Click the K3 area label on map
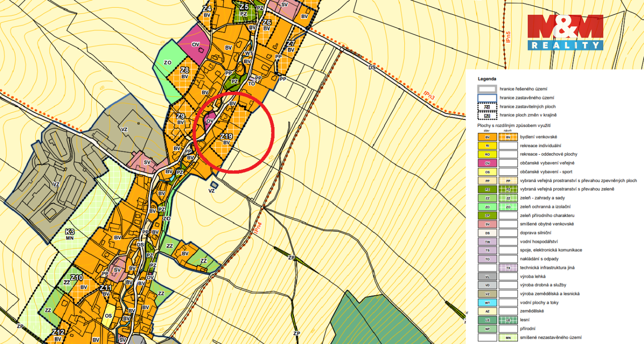 click(70, 232)
